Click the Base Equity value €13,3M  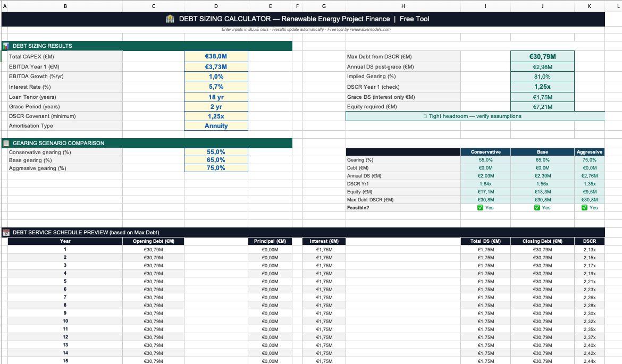tap(542, 191)
